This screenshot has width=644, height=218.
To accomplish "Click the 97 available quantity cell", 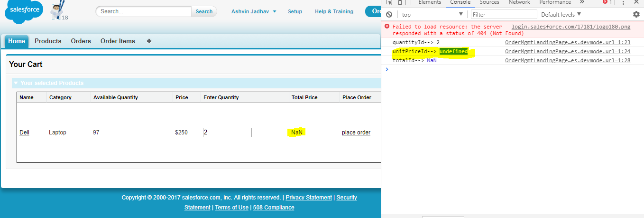I will (96, 133).
